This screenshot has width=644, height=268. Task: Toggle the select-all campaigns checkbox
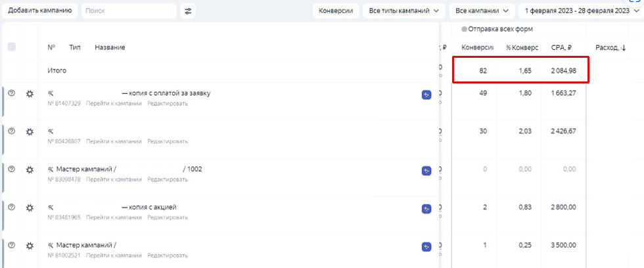coord(12,47)
